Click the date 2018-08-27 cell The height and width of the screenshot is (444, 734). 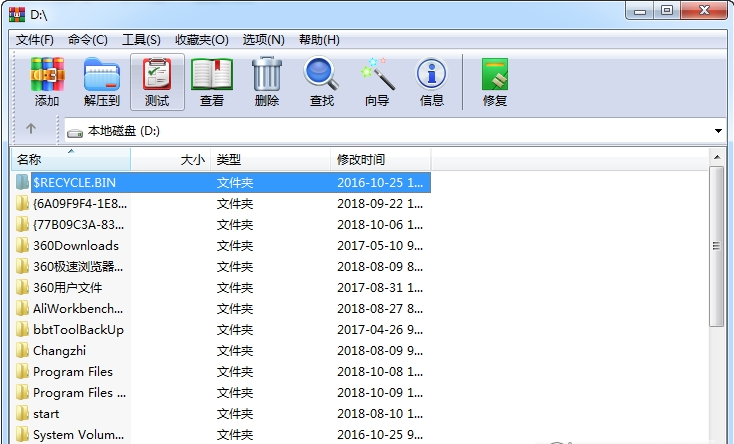pos(380,309)
